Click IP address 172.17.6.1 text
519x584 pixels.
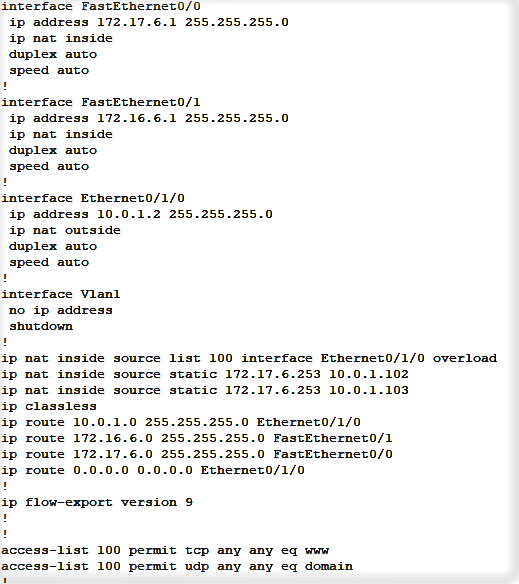click(x=149, y=22)
